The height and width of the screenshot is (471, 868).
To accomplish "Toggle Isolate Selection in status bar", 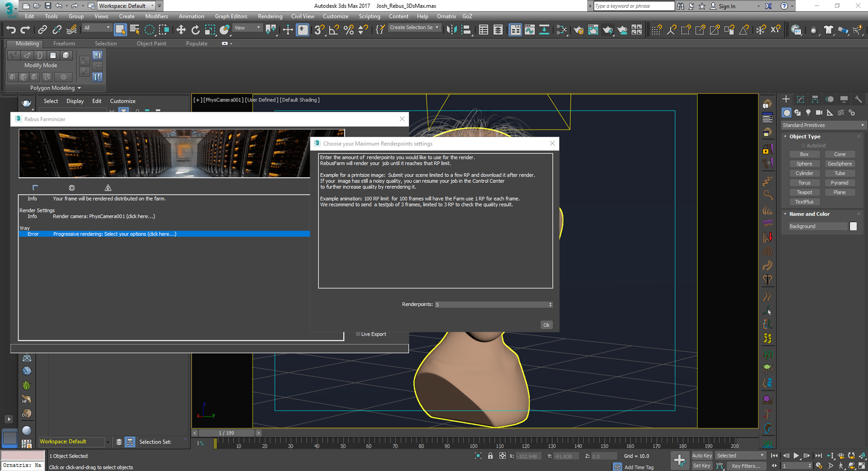I will [478, 456].
